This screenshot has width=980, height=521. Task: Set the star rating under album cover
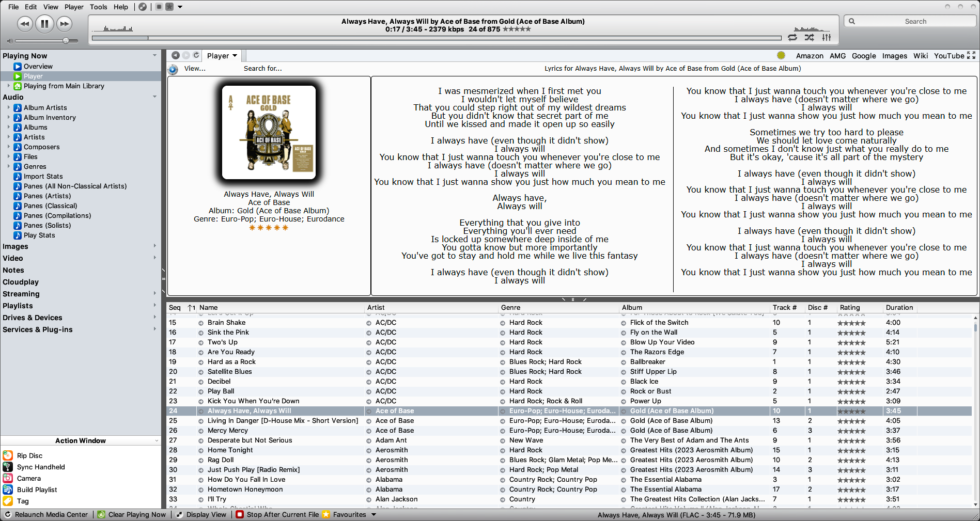pos(269,228)
